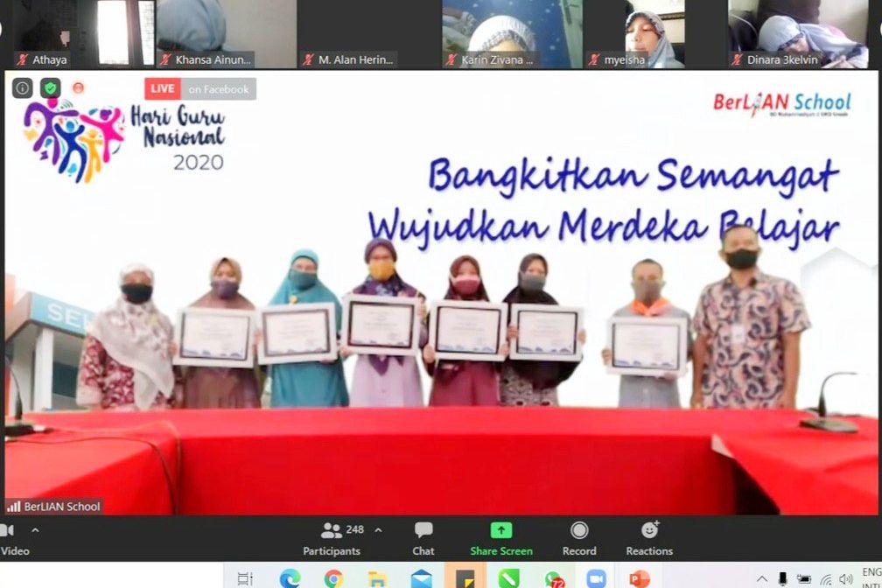Click the red recording indicator icon

(78, 87)
